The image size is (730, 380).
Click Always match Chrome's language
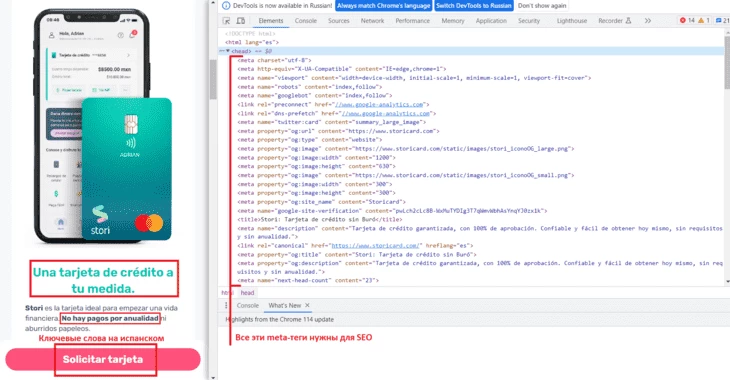pos(384,6)
